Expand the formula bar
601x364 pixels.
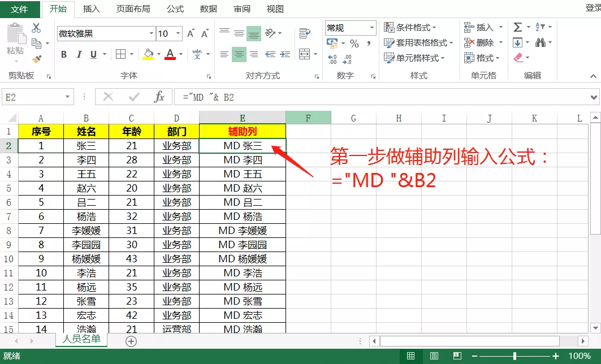click(594, 97)
